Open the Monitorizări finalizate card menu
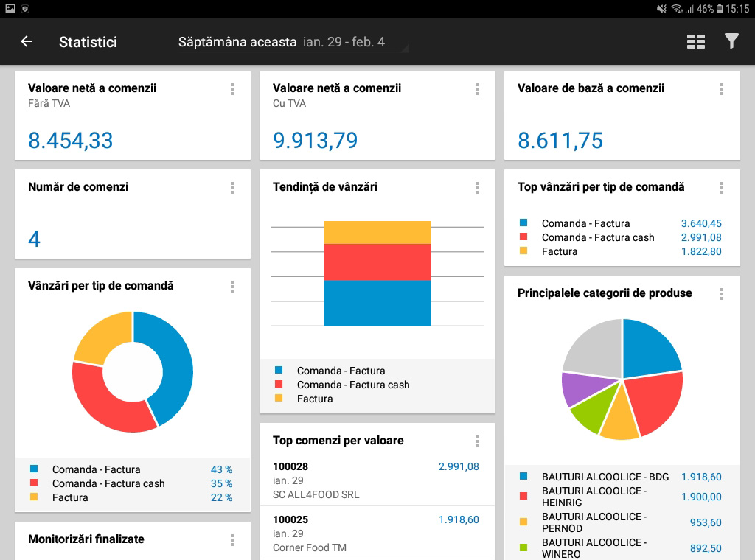The image size is (755, 560). point(232,540)
